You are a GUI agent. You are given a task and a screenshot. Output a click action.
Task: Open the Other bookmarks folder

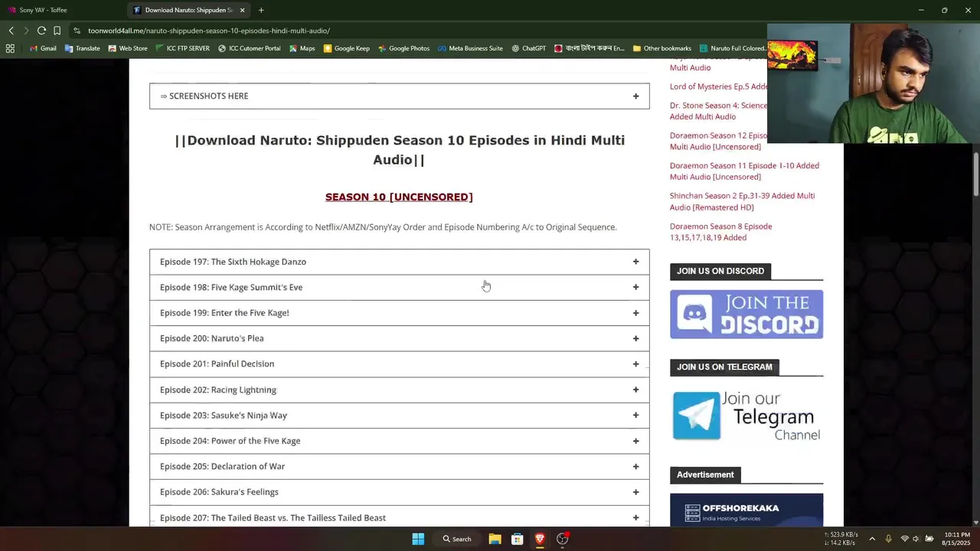click(x=662, y=48)
